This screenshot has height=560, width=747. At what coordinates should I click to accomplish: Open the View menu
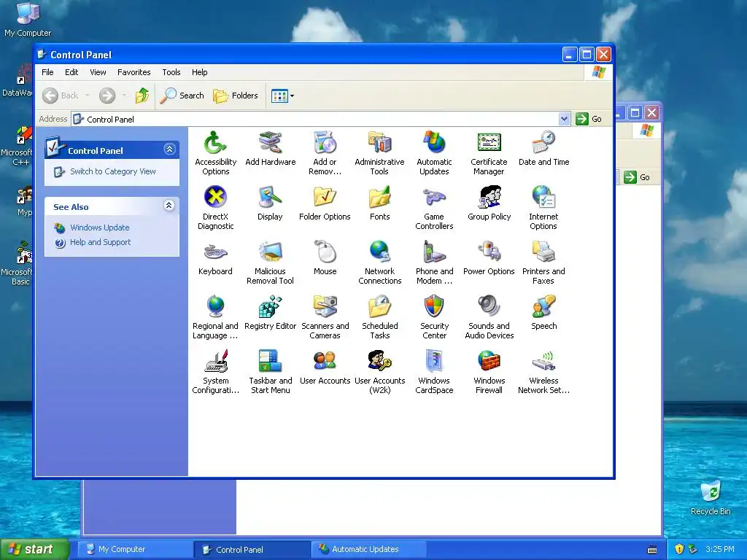pos(98,72)
